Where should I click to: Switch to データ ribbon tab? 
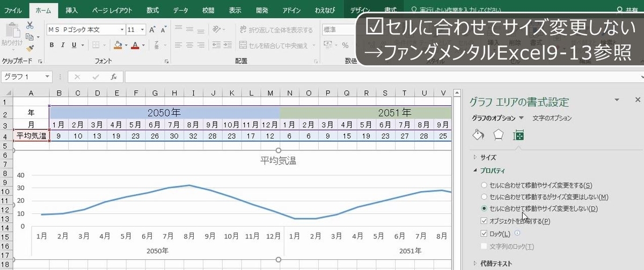coord(181,10)
